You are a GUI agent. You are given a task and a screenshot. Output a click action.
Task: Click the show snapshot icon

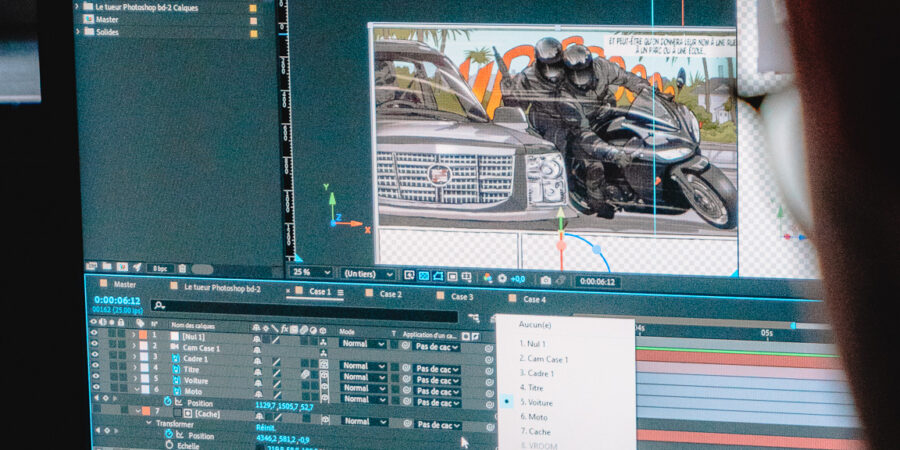click(561, 281)
